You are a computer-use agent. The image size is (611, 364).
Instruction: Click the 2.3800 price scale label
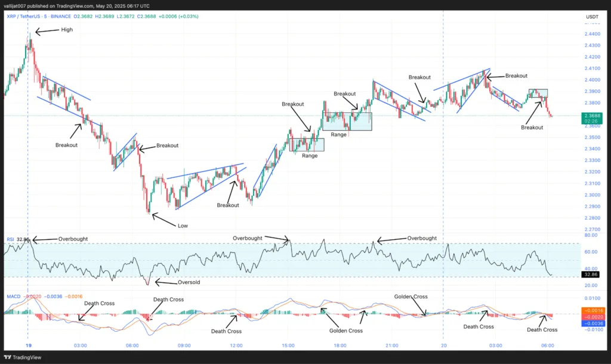(593, 103)
